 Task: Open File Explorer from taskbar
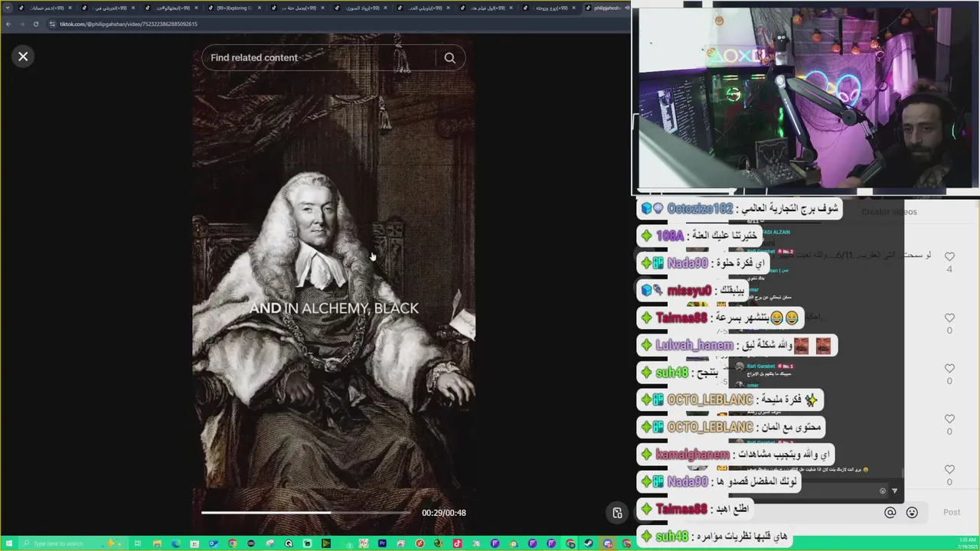pyautogui.click(x=157, y=543)
